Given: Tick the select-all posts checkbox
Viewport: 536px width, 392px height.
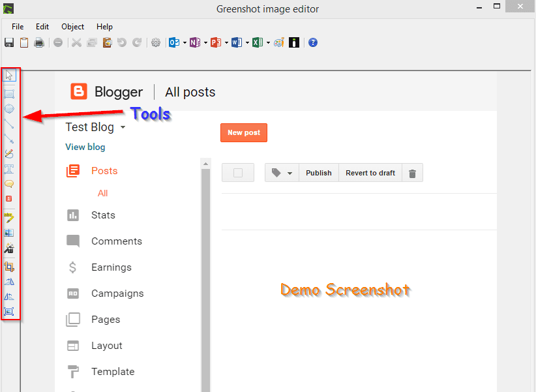Looking at the screenshot, I should 238,173.
